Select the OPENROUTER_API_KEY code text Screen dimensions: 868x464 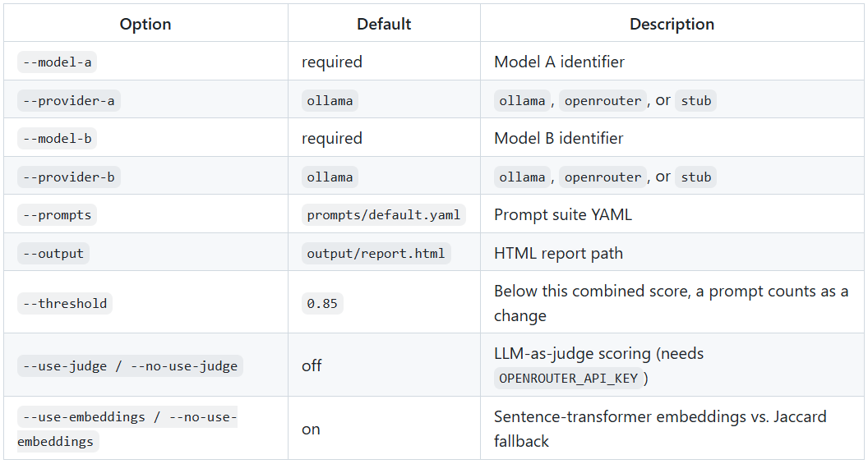pyautogui.click(x=569, y=379)
